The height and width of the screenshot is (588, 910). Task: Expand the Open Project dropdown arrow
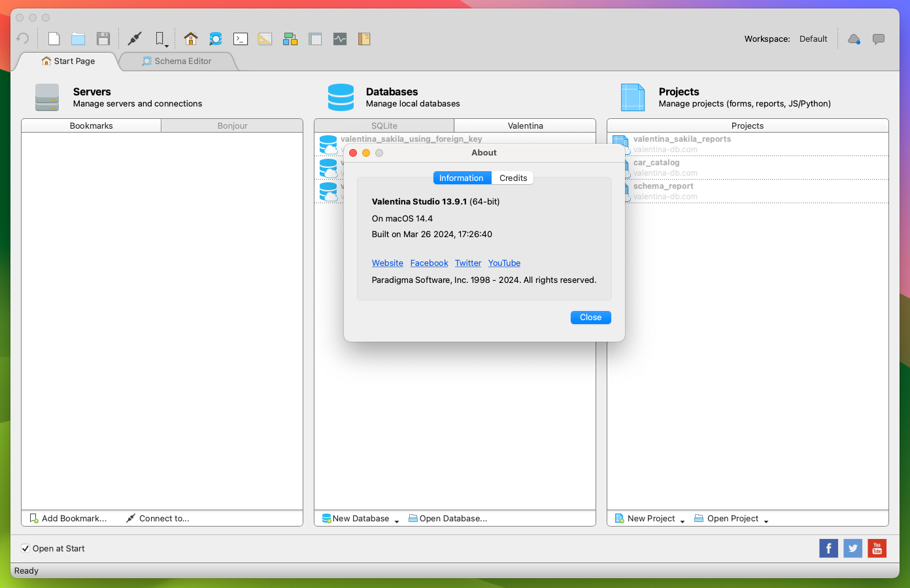[x=766, y=521]
